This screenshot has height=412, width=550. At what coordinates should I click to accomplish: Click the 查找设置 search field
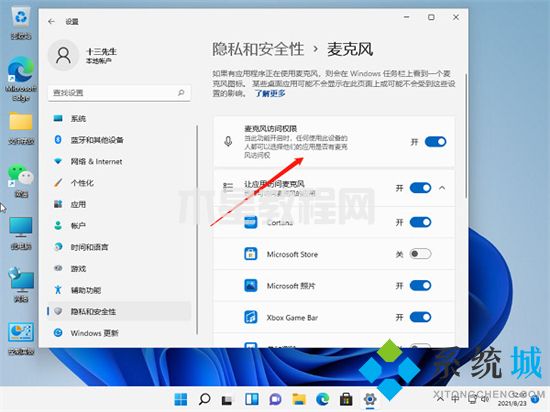tap(119, 93)
